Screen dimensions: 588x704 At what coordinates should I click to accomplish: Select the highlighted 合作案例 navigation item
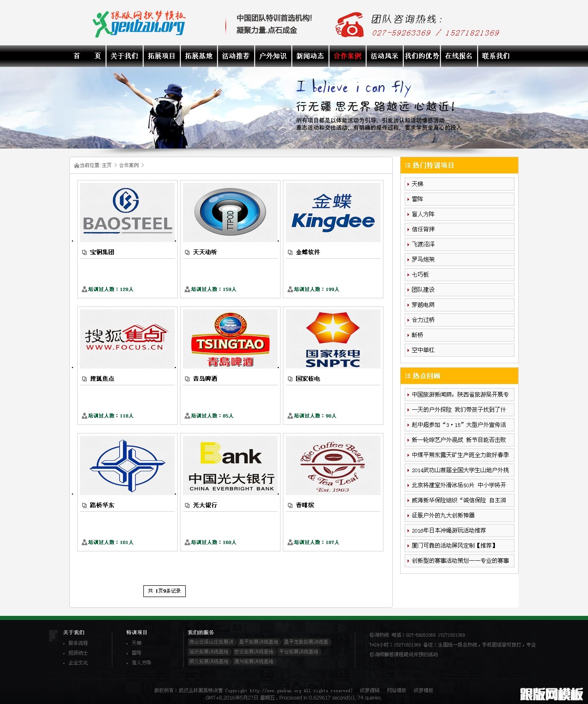click(x=347, y=56)
